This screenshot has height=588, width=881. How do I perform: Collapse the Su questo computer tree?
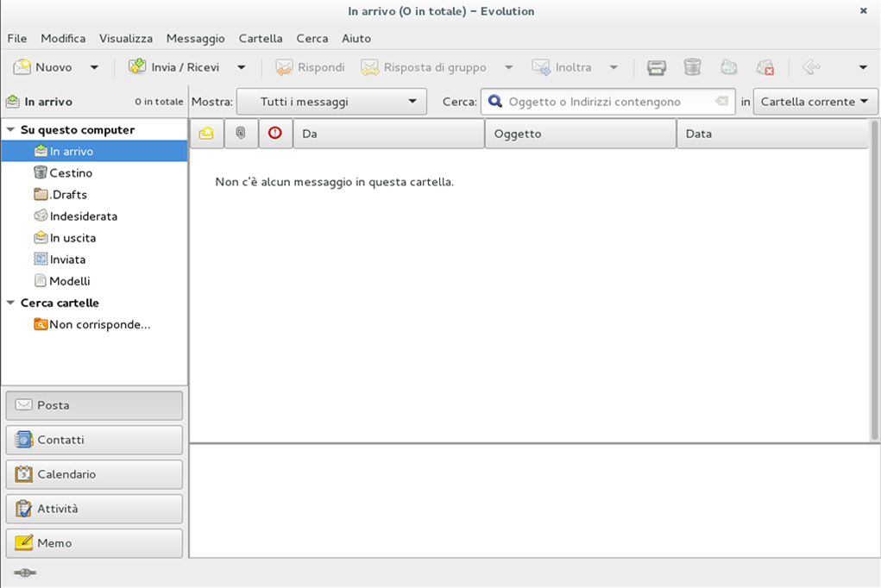click(10, 130)
